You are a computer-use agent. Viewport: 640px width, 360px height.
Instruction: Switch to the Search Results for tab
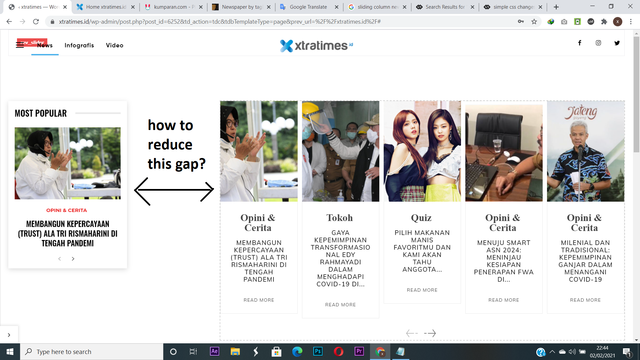445,7
